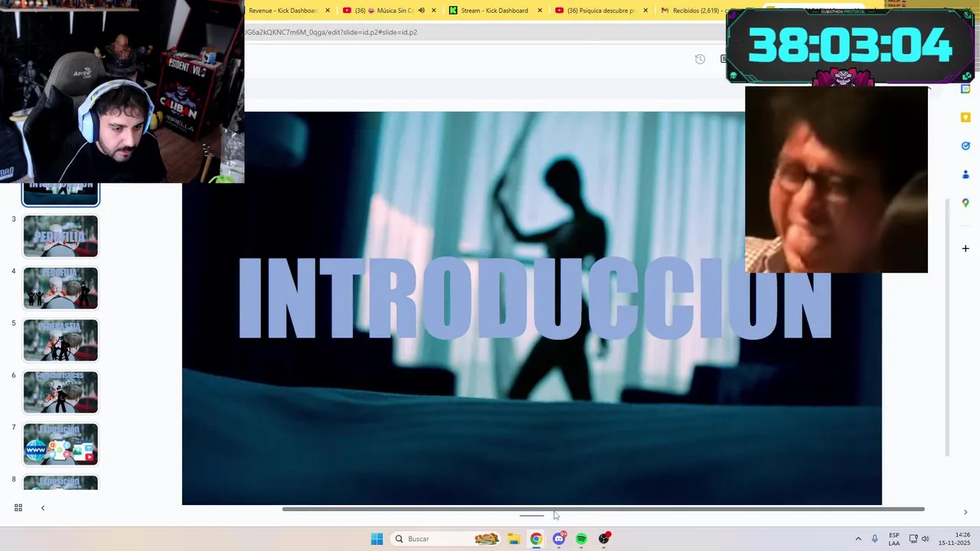Click the horizontal scrollbar below the slide
This screenshot has height=551, width=980.
603,509
